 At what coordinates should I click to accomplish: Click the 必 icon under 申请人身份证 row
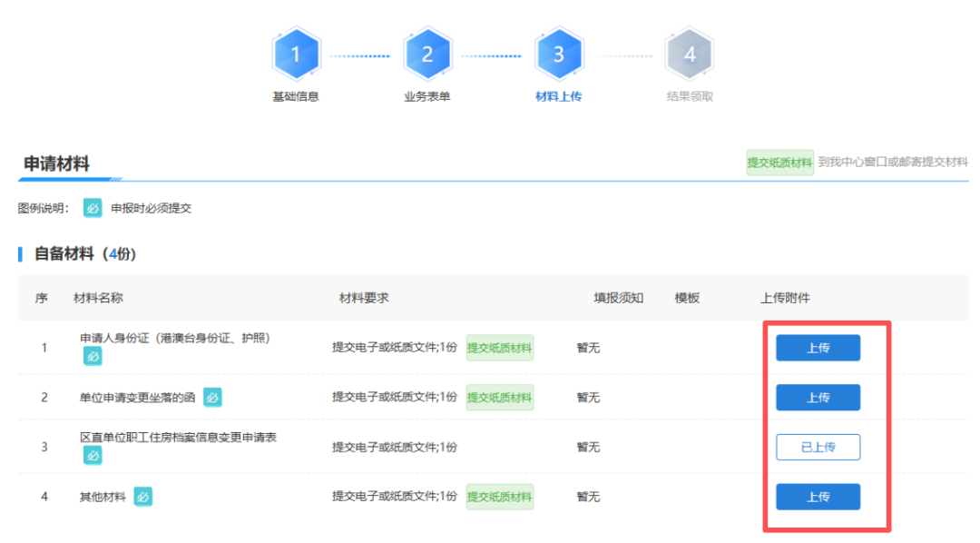(x=93, y=356)
